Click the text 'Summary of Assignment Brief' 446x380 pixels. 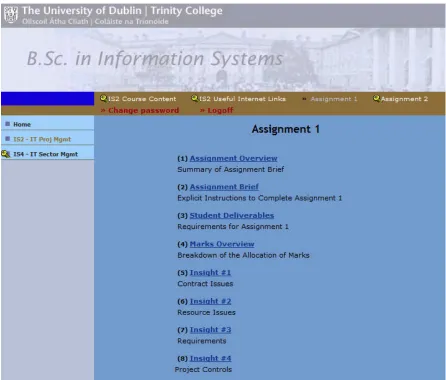[231, 169]
